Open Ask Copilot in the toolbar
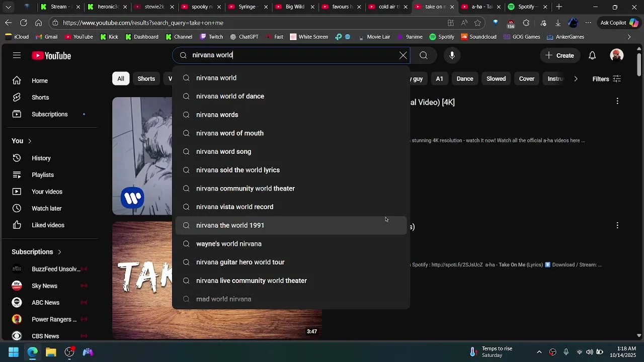The image size is (644, 362). pyautogui.click(x=619, y=23)
